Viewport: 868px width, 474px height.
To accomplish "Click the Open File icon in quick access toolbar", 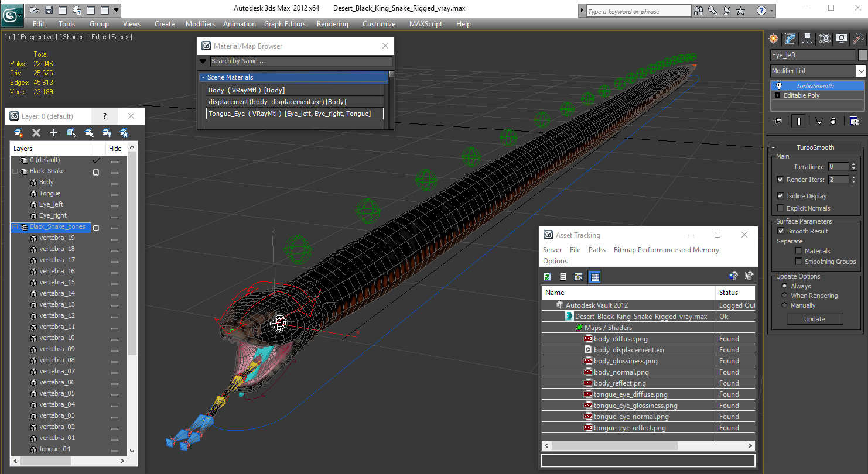I will click(35, 10).
